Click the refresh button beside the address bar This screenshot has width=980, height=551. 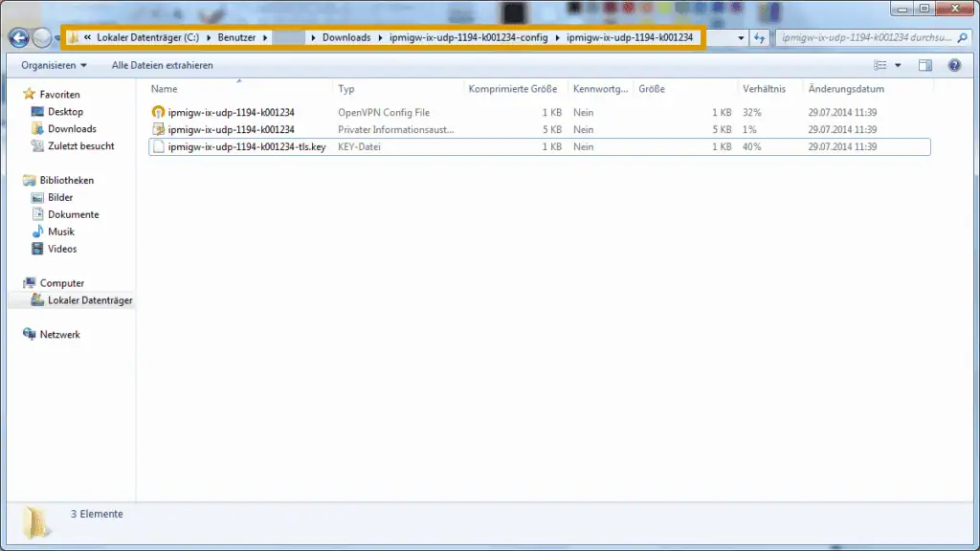click(761, 38)
